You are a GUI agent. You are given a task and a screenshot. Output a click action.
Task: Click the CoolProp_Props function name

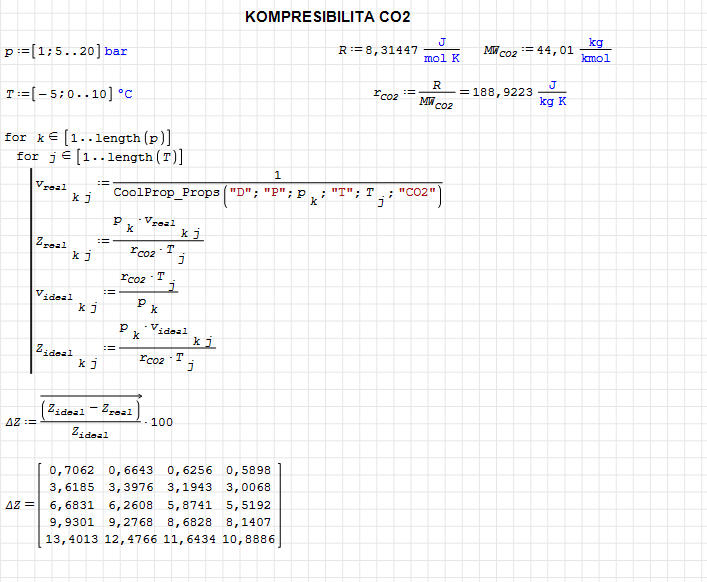(167, 192)
